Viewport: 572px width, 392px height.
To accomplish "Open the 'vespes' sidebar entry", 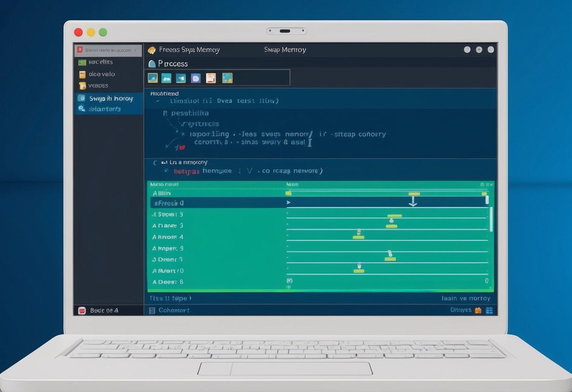I will pyautogui.click(x=98, y=86).
